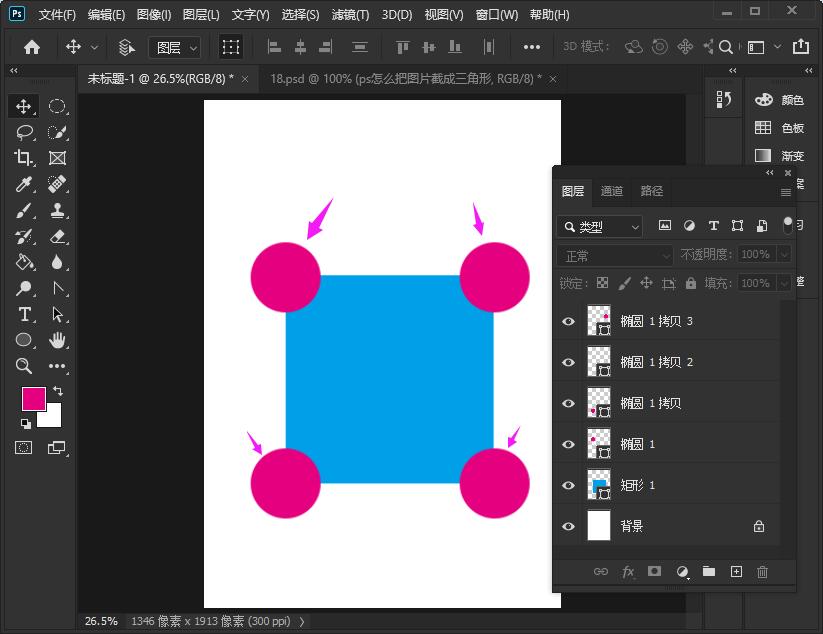Screen dimensions: 823x634
Task: Select the Horizontal Type tool
Action: point(24,314)
